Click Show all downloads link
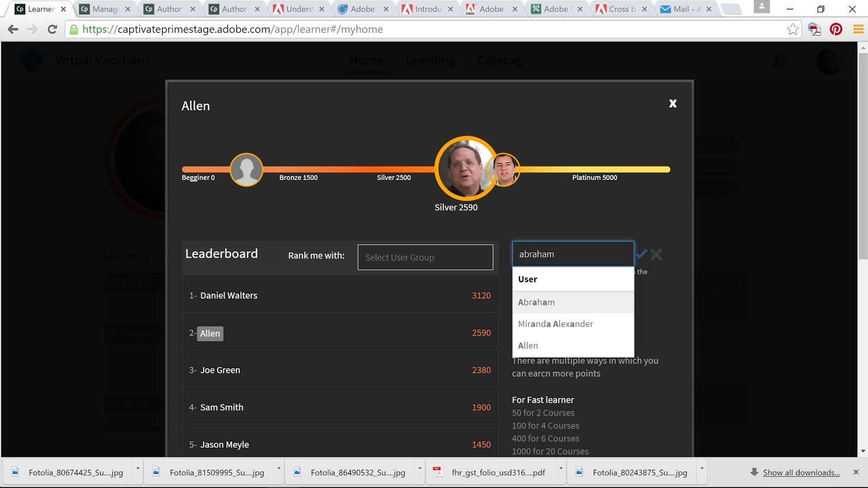This screenshot has width=868, height=488. pos(801,472)
